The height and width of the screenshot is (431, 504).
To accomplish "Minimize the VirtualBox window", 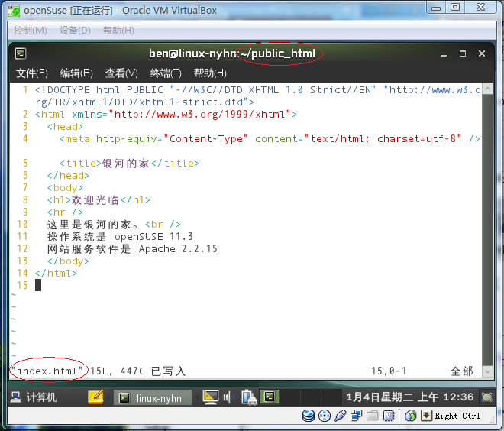I will (x=436, y=7).
